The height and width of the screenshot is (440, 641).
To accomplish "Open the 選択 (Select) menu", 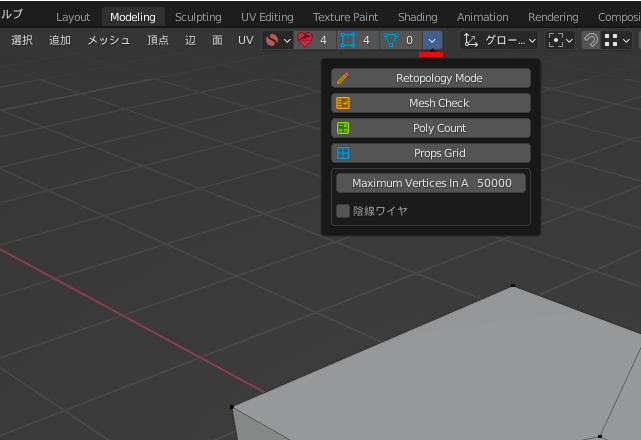I will (22, 40).
